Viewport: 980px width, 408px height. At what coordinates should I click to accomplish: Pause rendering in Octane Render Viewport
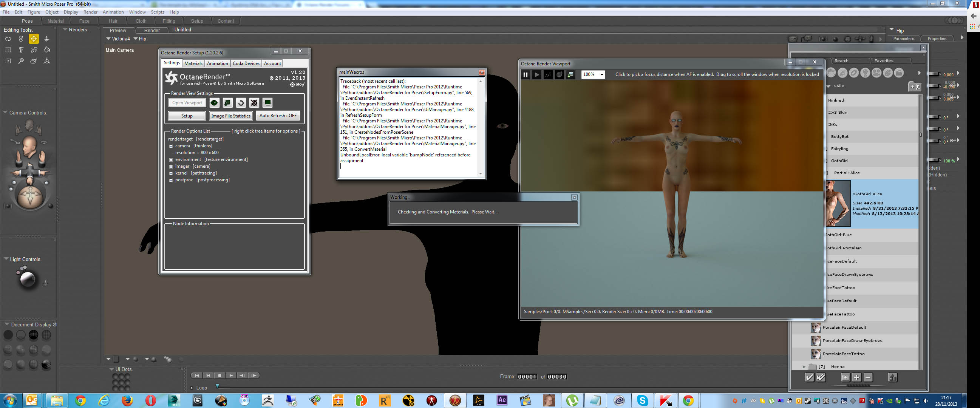526,74
